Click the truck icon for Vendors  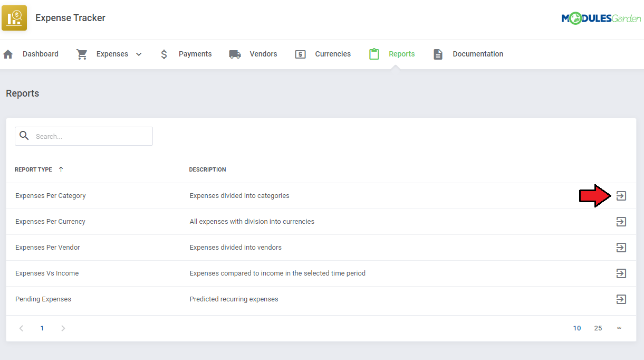[x=235, y=54]
